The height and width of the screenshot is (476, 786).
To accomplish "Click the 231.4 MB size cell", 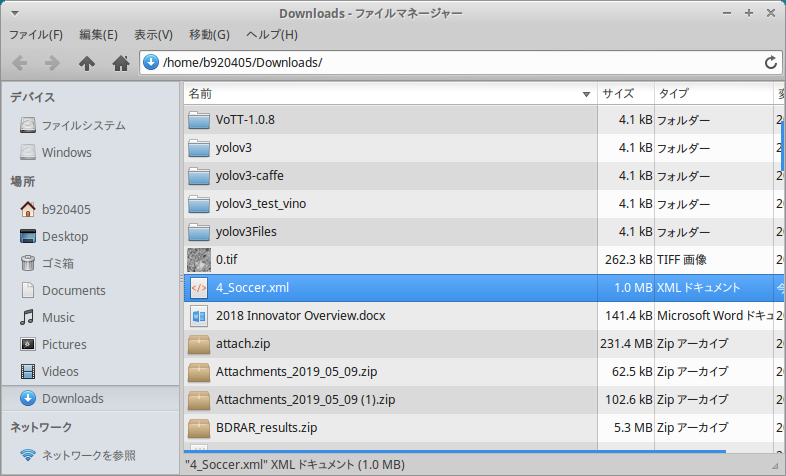I will (x=626, y=344).
